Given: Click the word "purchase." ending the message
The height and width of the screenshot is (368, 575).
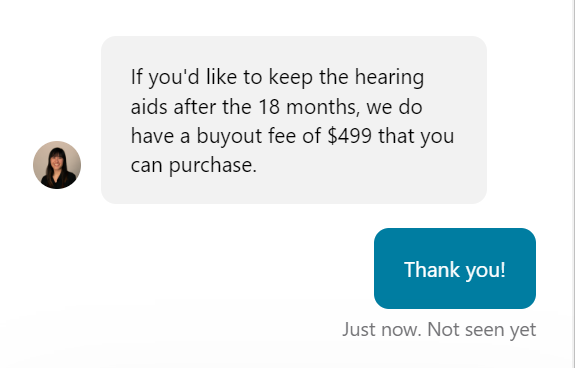Looking at the screenshot, I should 213,166.
